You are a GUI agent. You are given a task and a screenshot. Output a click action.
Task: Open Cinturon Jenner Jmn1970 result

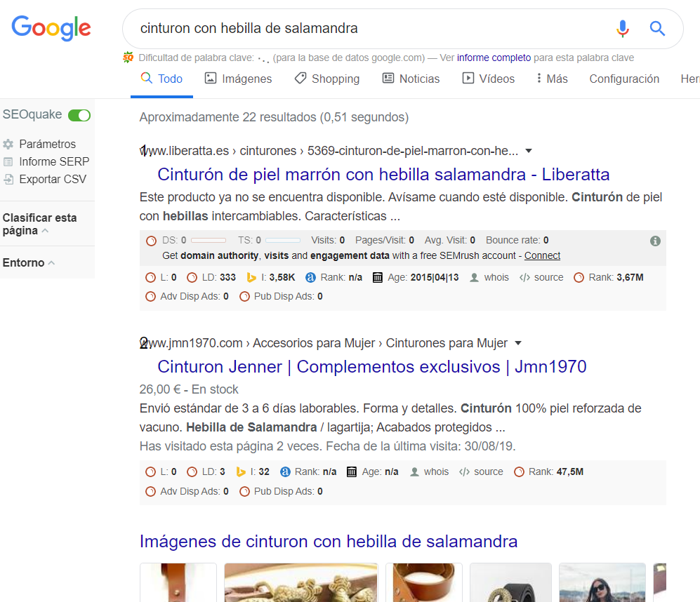(x=372, y=367)
